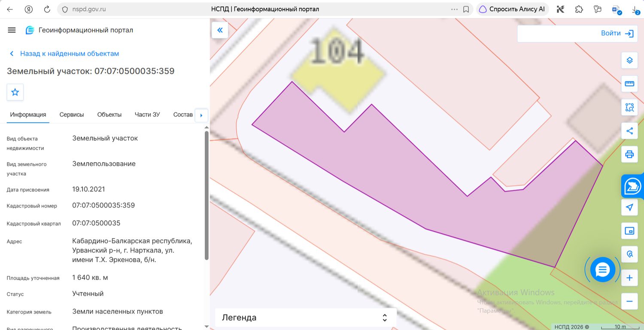Print the map using the printer icon
The width and height of the screenshot is (644, 330).
pos(629,154)
